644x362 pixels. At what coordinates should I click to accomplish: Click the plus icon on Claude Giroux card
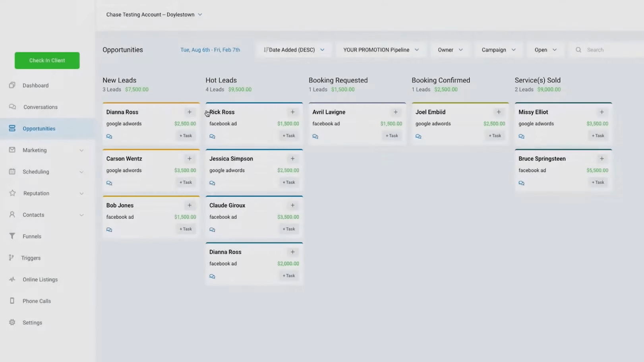[292, 205]
